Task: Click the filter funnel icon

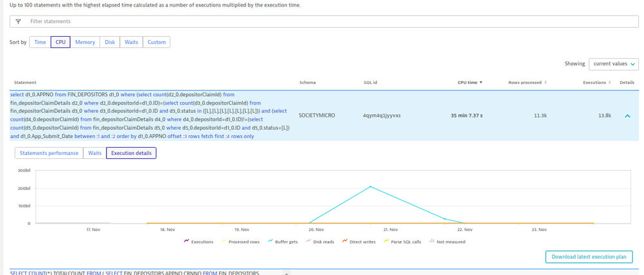Action: click(x=18, y=21)
